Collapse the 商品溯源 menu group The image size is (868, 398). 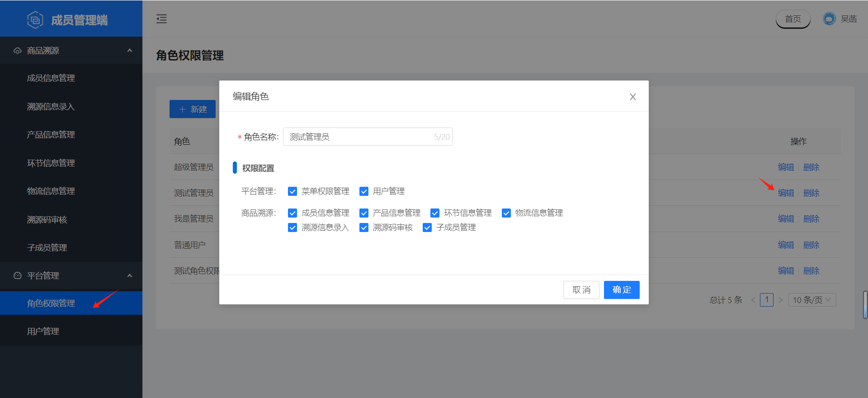[x=130, y=51]
